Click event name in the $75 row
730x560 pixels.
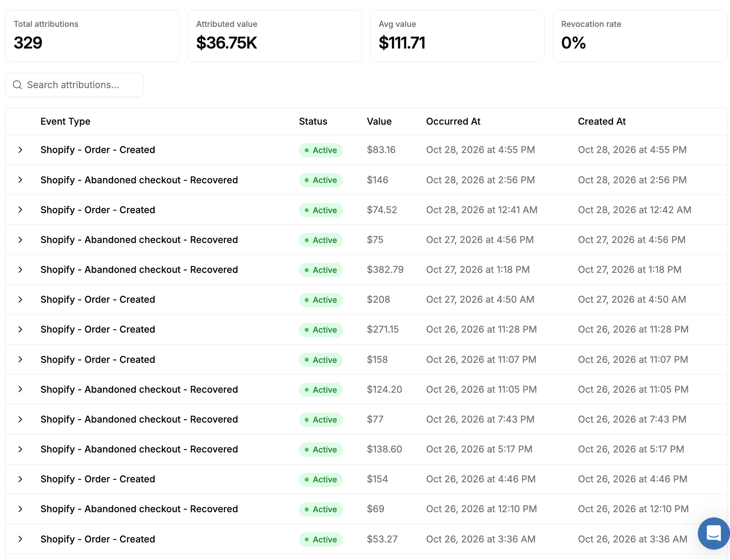139,240
